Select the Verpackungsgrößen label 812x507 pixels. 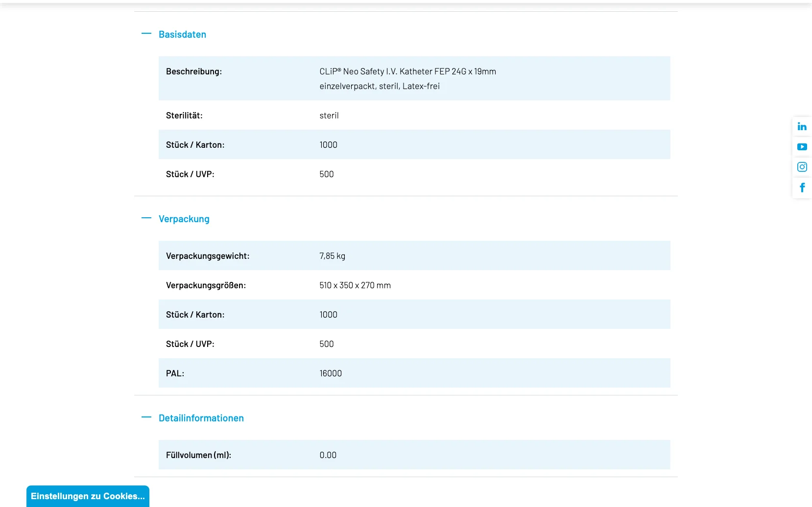click(206, 285)
